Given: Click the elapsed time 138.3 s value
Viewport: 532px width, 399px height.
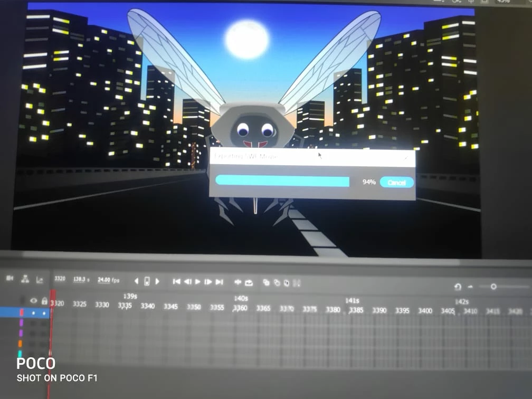Looking at the screenshot, I should (81, 279).
